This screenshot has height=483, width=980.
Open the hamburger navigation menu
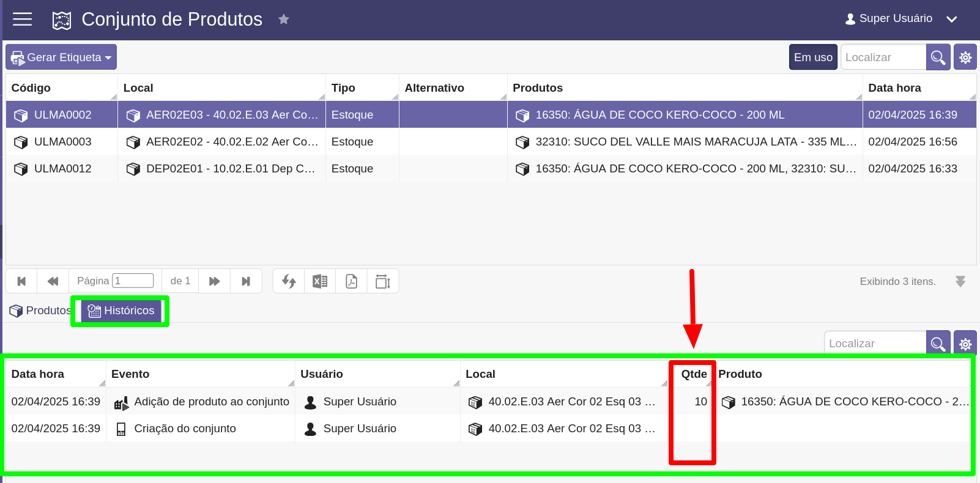point(23,20)
